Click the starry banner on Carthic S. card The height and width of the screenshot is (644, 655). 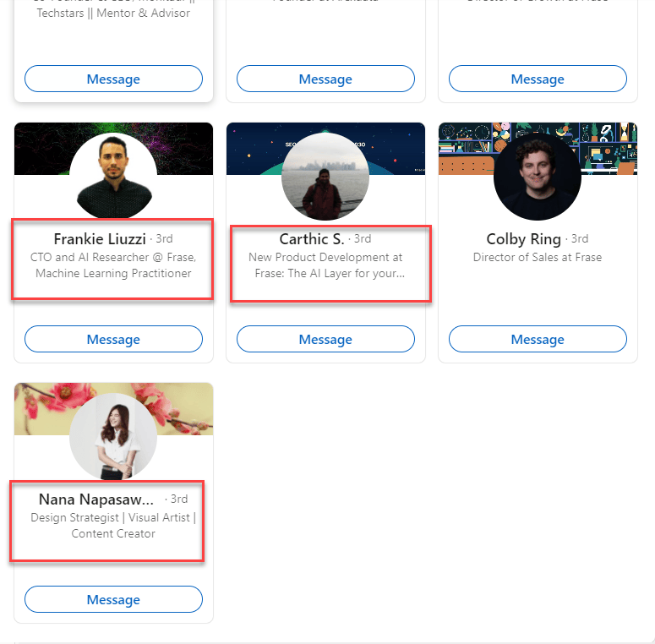(253, 148)
